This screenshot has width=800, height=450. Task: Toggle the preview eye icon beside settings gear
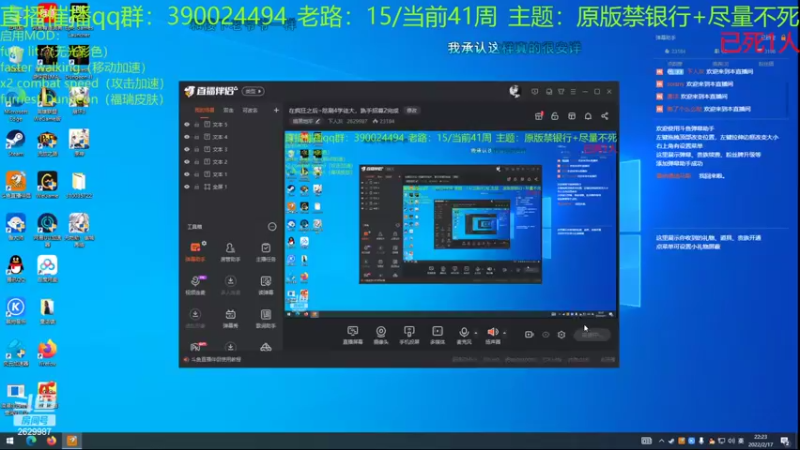[545, 335]
